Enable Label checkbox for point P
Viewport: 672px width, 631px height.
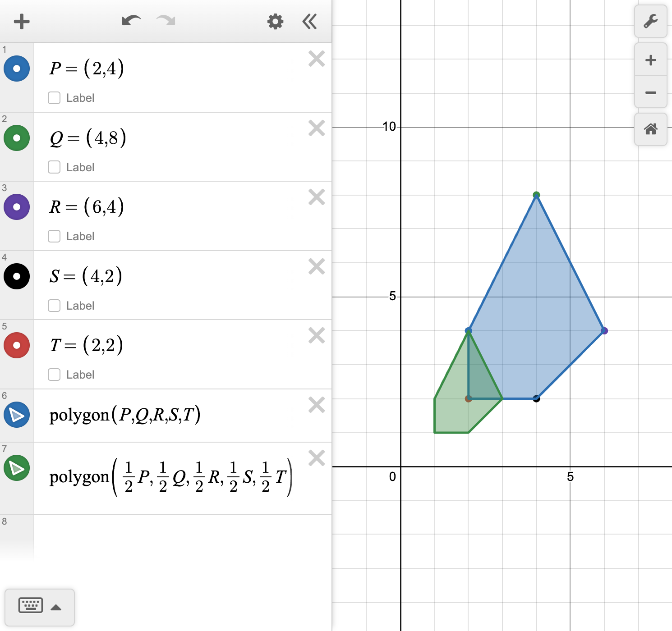(54, 98)
